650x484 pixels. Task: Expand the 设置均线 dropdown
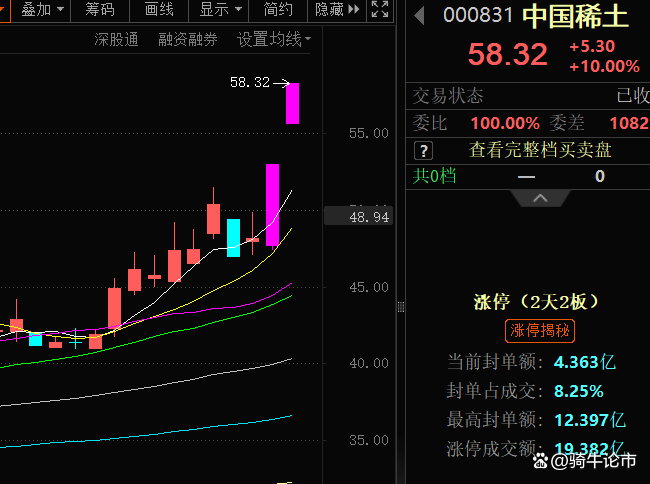coord(274,40)
